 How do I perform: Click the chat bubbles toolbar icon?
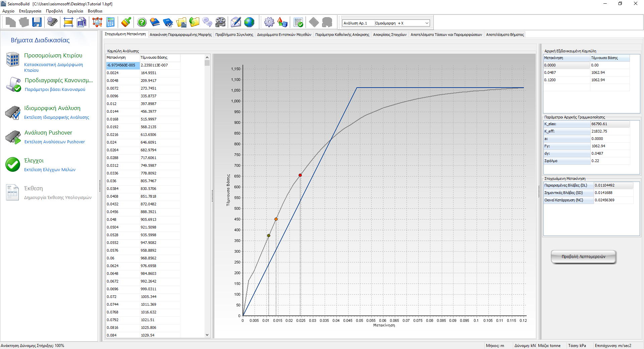click(x=207, y=22)
